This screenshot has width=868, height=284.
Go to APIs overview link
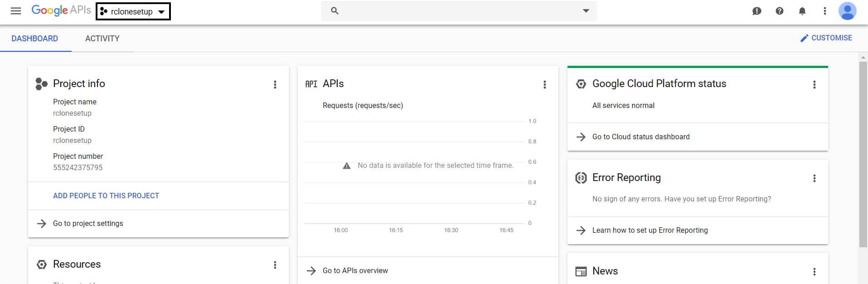355,271
